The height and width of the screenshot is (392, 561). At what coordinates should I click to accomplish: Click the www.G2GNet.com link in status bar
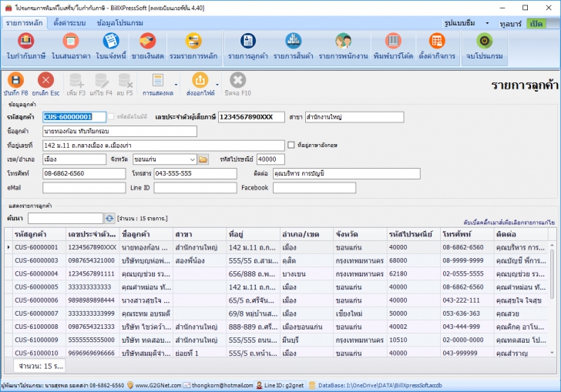tap(159, 385)
